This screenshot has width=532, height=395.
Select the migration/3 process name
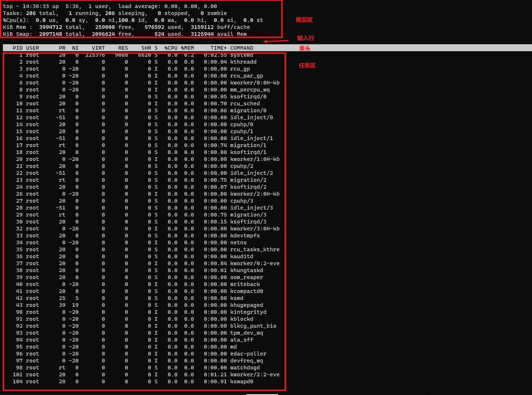(248, 215)
